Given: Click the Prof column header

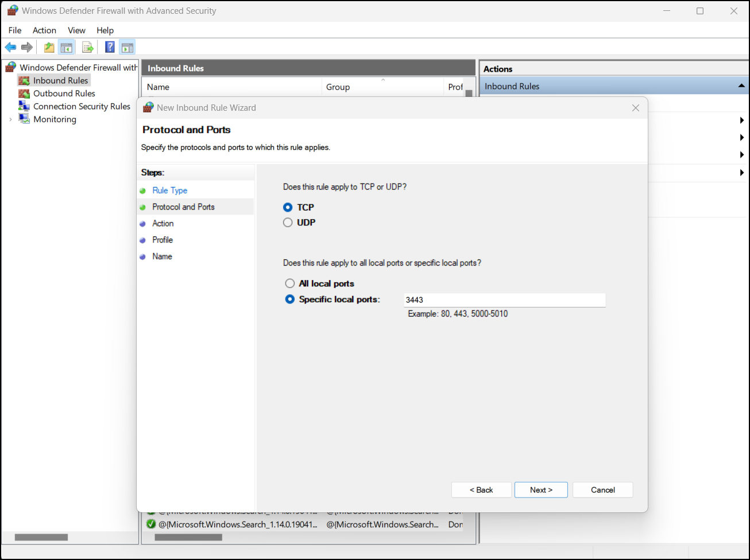Looking at the screenshot, I should click(x=455, y=87).
